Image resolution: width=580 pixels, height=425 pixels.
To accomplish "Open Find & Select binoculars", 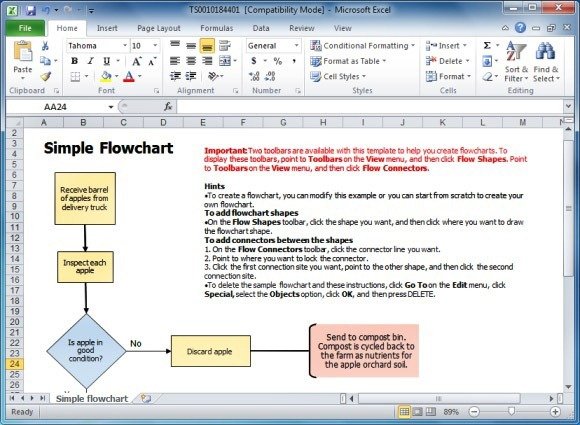I will tap(546, 62).
